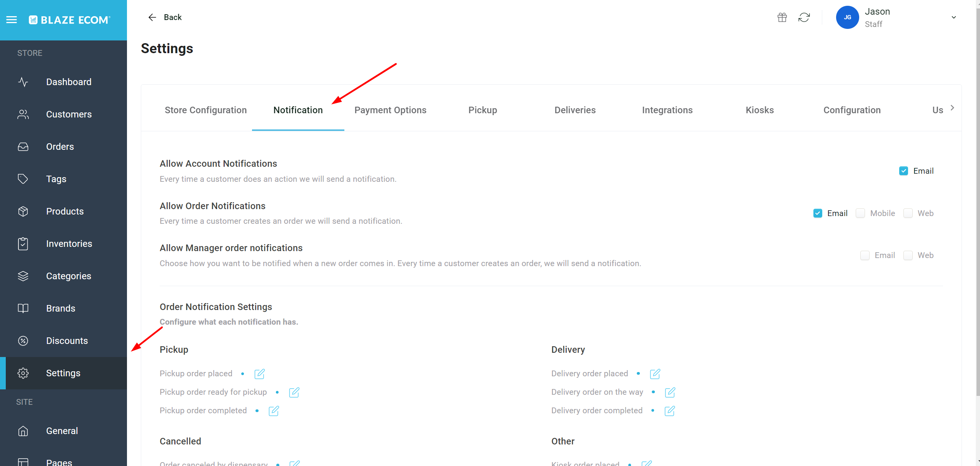Tick Email for Manager order notifications
Screen dimensions: 980x466
[x=865, y=255]
